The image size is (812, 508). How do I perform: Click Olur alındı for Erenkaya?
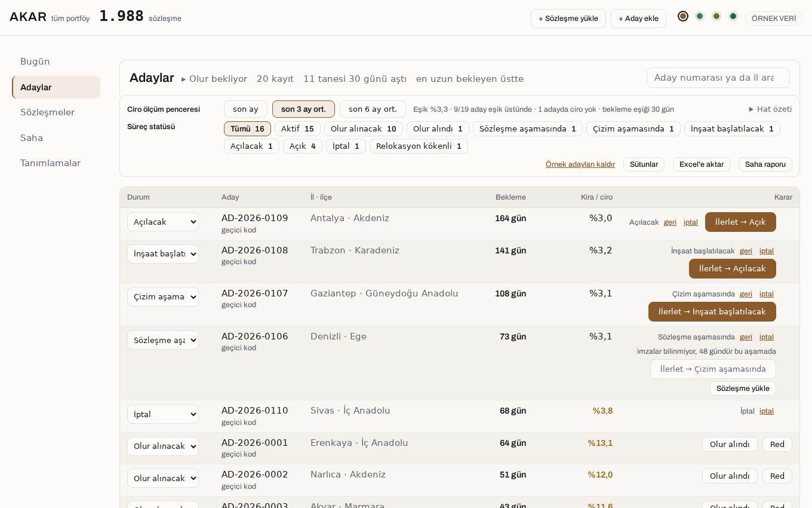coord(730,445)
